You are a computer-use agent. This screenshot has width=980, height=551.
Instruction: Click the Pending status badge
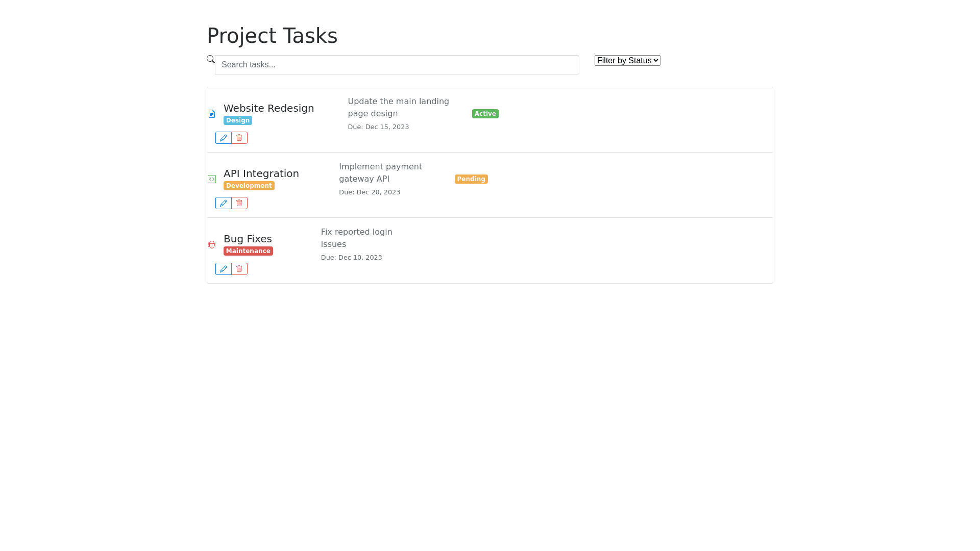click(471, 179)
